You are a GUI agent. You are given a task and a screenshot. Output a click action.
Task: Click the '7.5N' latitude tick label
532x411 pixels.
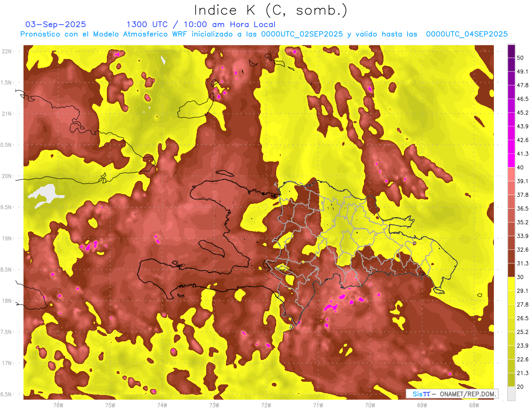click(x=7, y=332)
